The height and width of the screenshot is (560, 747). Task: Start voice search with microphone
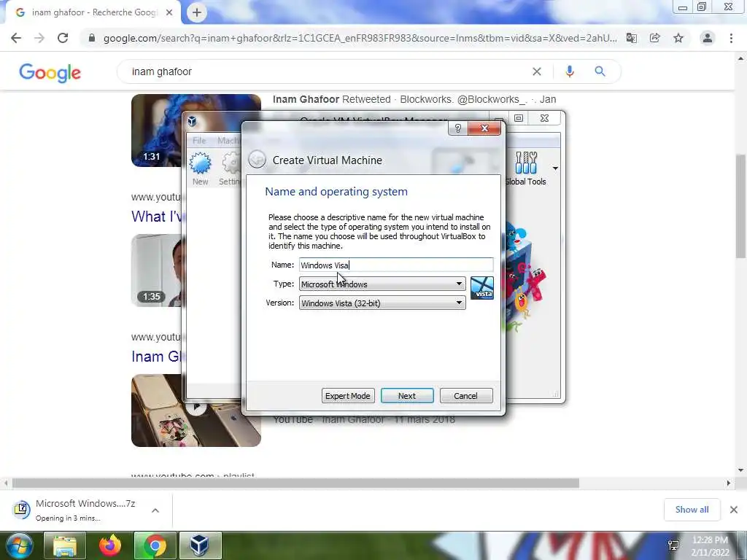[x=569, y=71]
